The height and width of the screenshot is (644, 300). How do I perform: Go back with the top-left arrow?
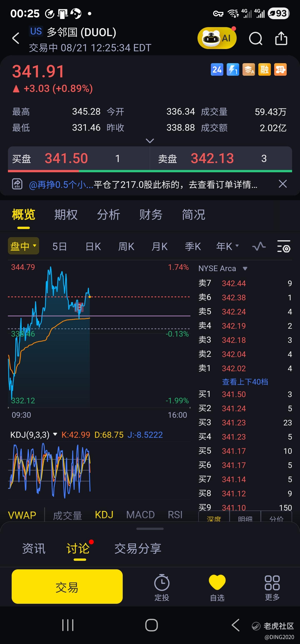pos(16,39)
